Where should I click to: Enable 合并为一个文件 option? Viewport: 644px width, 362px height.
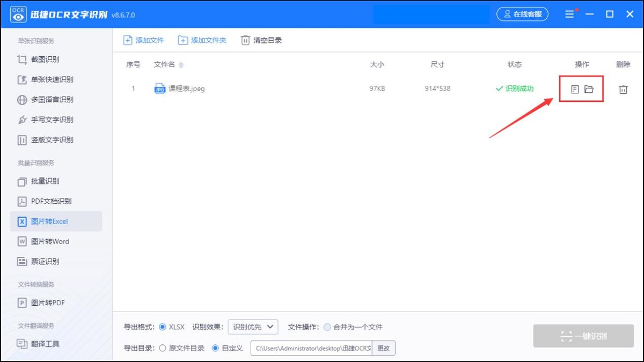click(327, 327)
